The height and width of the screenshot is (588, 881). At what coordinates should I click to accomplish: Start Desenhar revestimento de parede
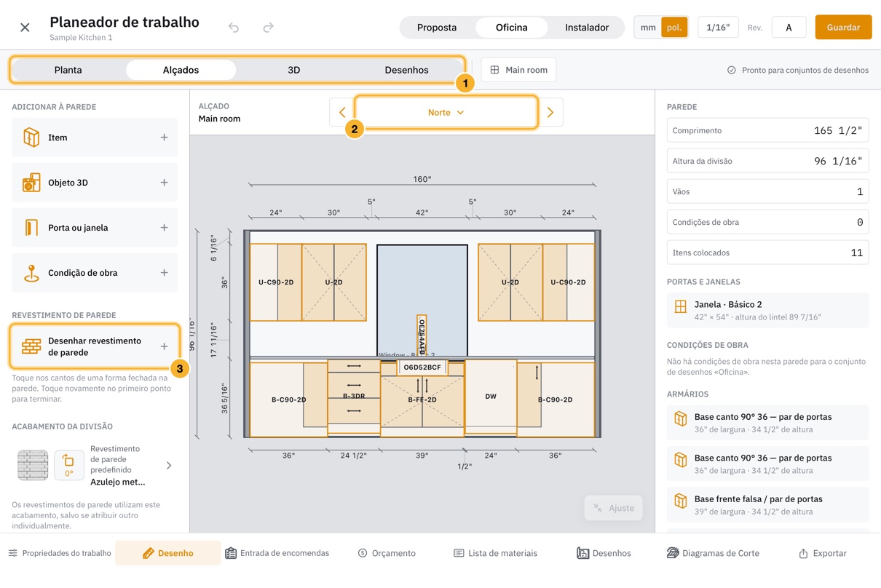(95, 346)
